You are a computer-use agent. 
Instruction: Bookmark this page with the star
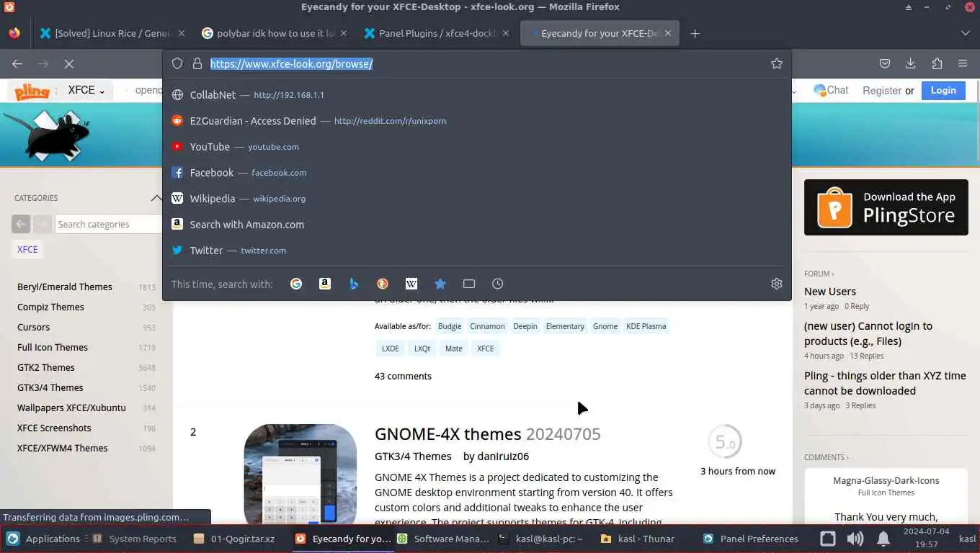click(777, 63)
